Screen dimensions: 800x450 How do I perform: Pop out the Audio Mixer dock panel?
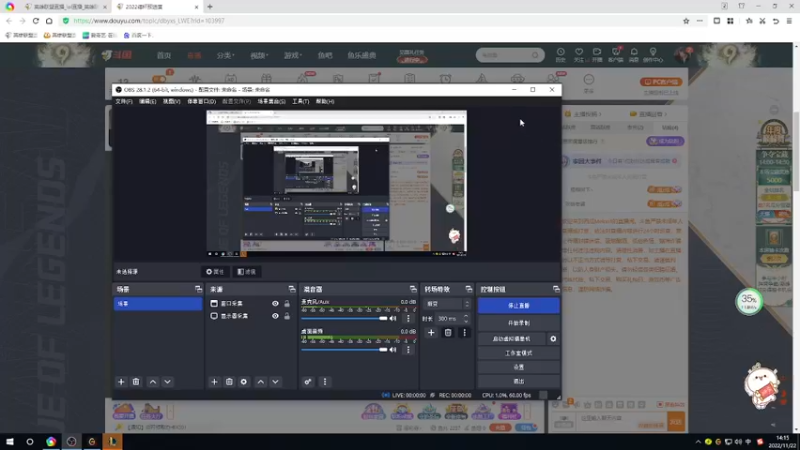tap(413, 289)
